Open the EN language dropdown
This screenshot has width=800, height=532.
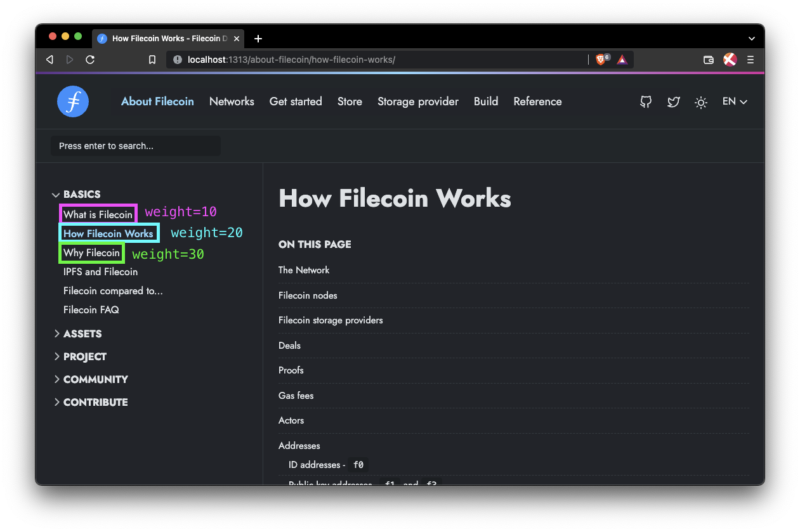tap(735, 101)
